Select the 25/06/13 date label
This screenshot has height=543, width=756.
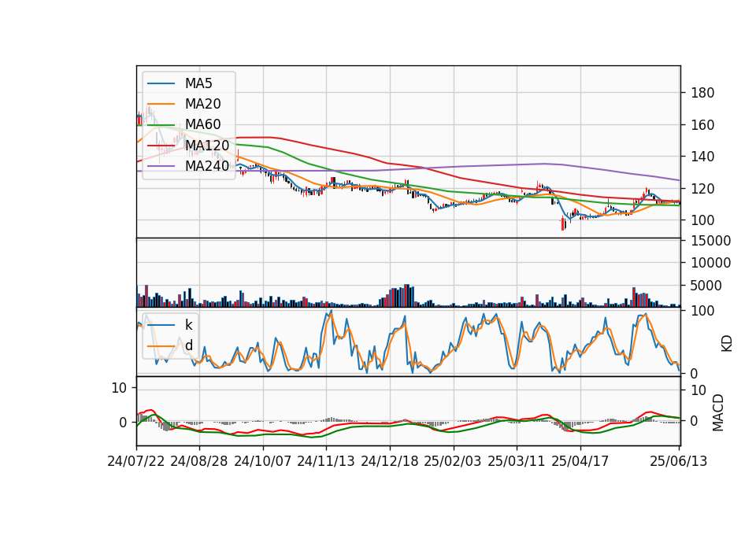click(x=678, y=461)
